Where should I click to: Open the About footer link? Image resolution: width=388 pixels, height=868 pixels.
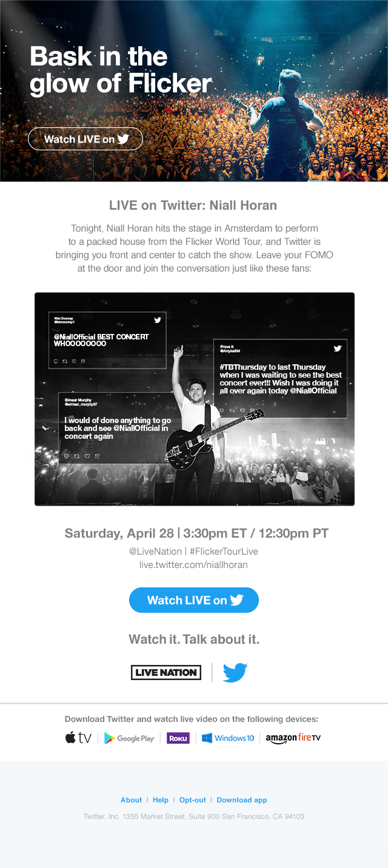(131, 800)
